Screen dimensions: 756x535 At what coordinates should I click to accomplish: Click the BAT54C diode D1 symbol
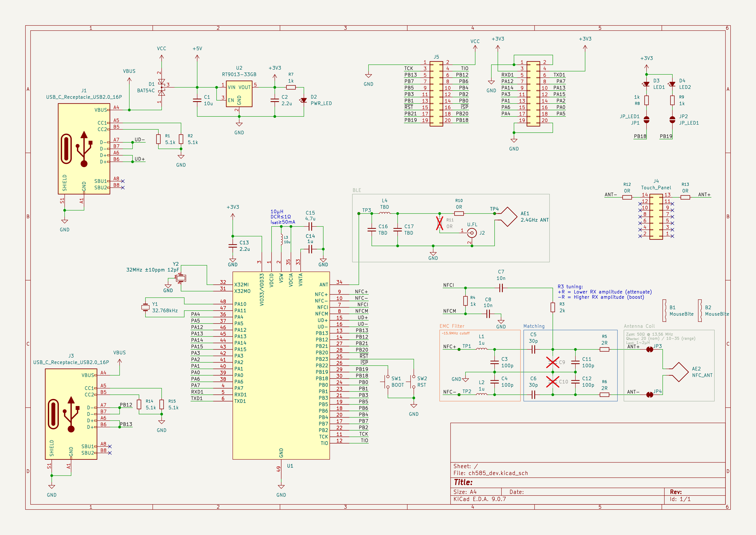tap(161, 87)
